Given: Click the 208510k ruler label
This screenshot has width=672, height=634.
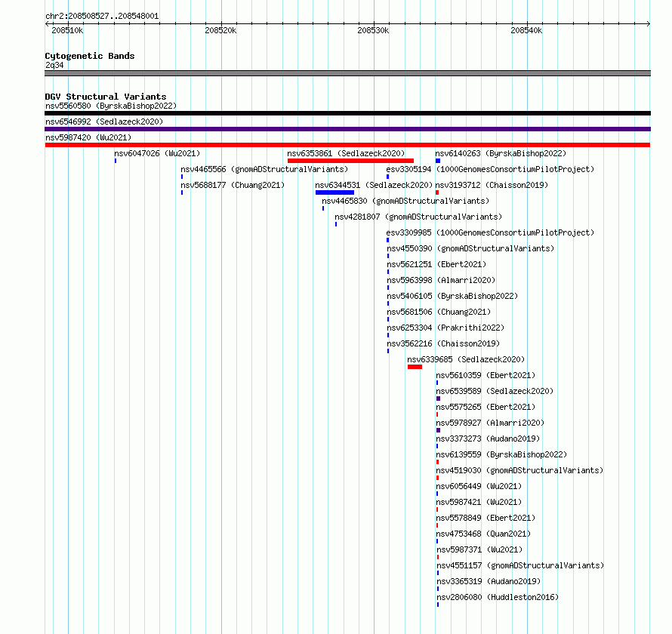Looking at the screenshot, I should pos(67,30).
